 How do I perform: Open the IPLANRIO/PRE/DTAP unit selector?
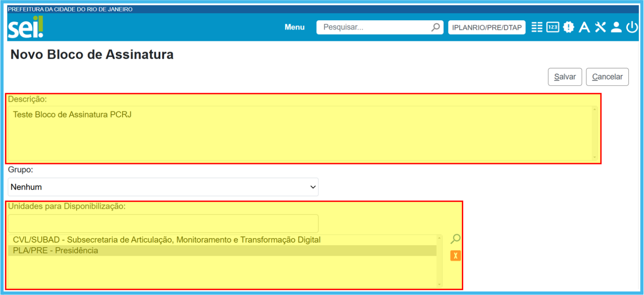click(x=486, y=27)
